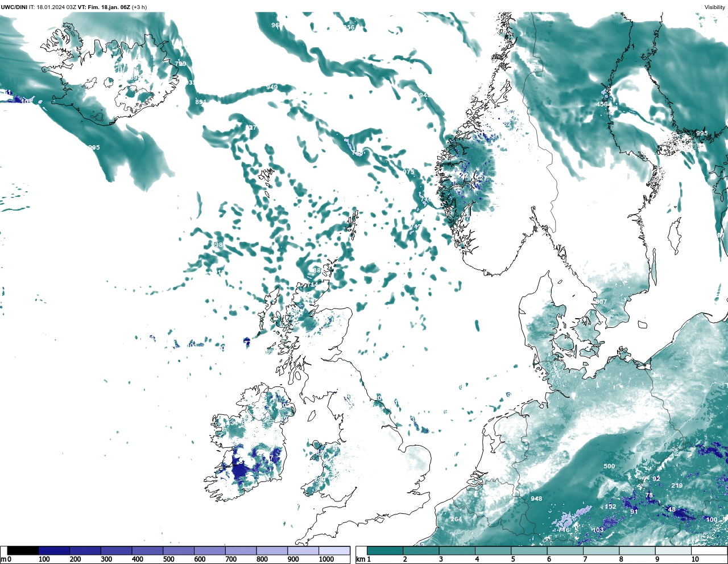Select the 4–5 km legend swatch
The height and width of the screenshot is (564, 728).
(x=493, y=550)
